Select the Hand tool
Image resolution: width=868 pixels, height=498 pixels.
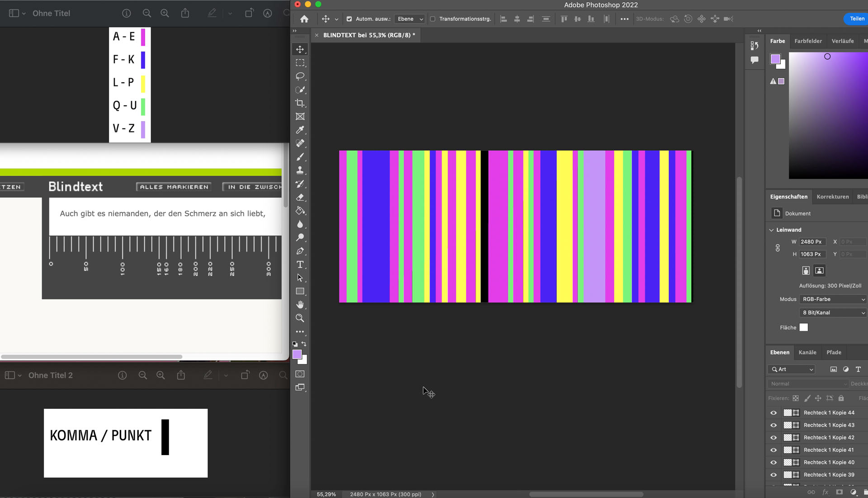point(300,305)
